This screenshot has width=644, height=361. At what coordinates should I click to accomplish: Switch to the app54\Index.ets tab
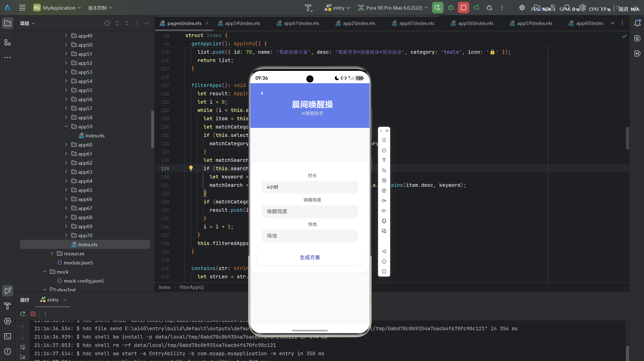(x=239, y=23)
